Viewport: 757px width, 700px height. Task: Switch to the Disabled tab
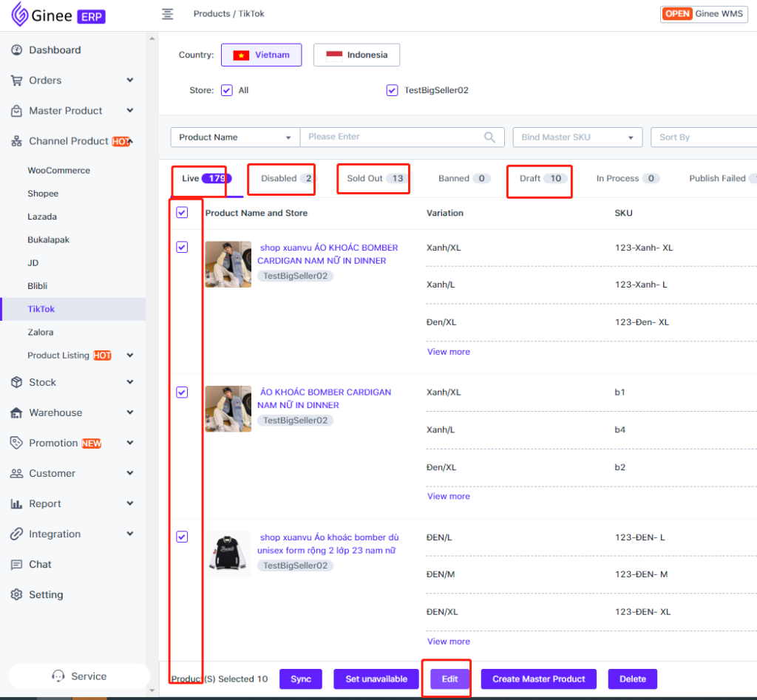(288, 179)
